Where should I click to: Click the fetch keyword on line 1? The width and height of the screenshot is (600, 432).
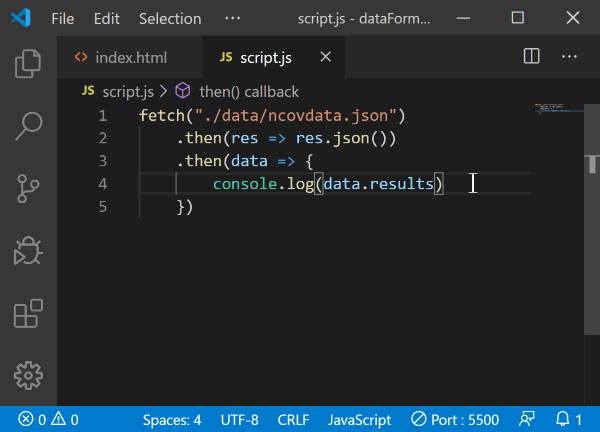(162, 116)
